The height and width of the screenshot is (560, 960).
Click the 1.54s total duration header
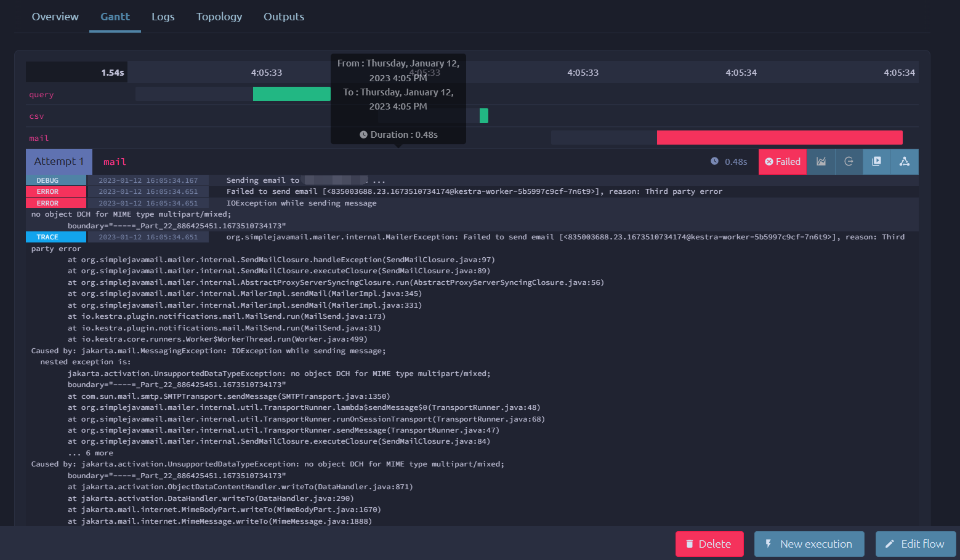pos(111,72)
